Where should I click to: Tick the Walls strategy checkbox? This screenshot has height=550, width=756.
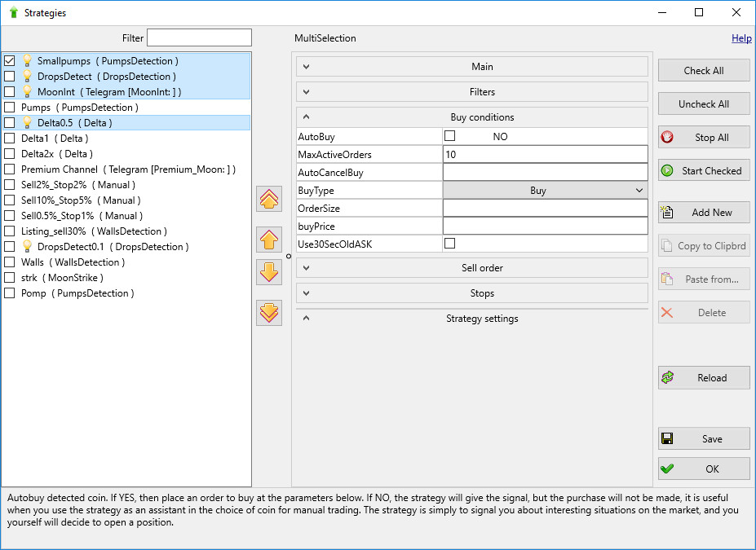click(10, 262)
